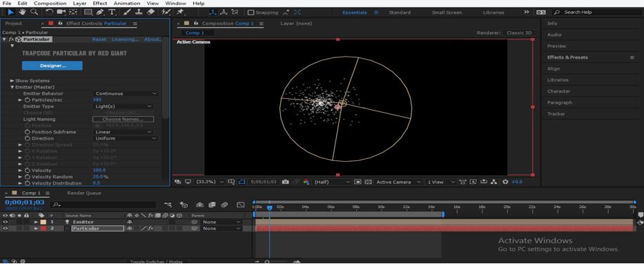
Task: Take a snapshot with camera icon
Action: [x=286, y=182]
